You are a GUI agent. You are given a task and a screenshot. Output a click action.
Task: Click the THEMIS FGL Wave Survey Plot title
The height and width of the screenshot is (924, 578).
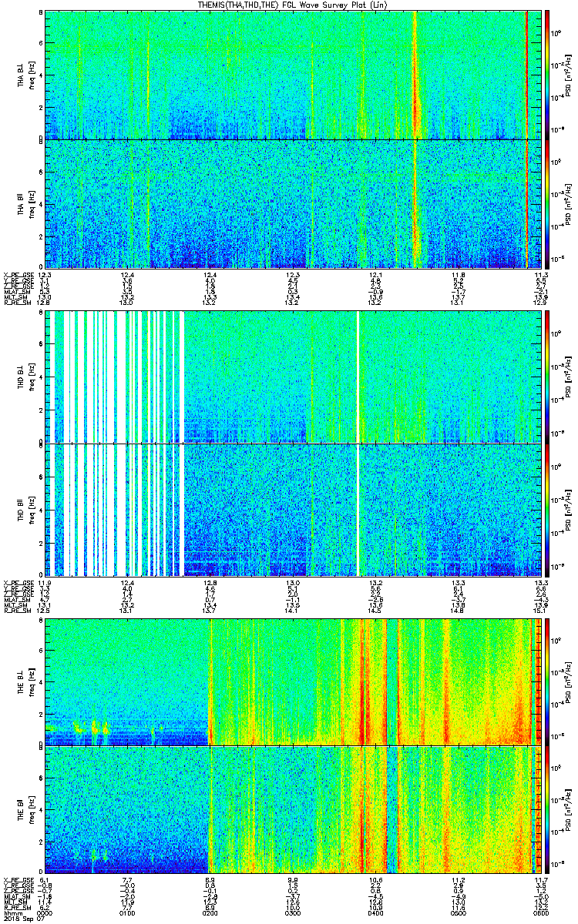tap(292, 5)
